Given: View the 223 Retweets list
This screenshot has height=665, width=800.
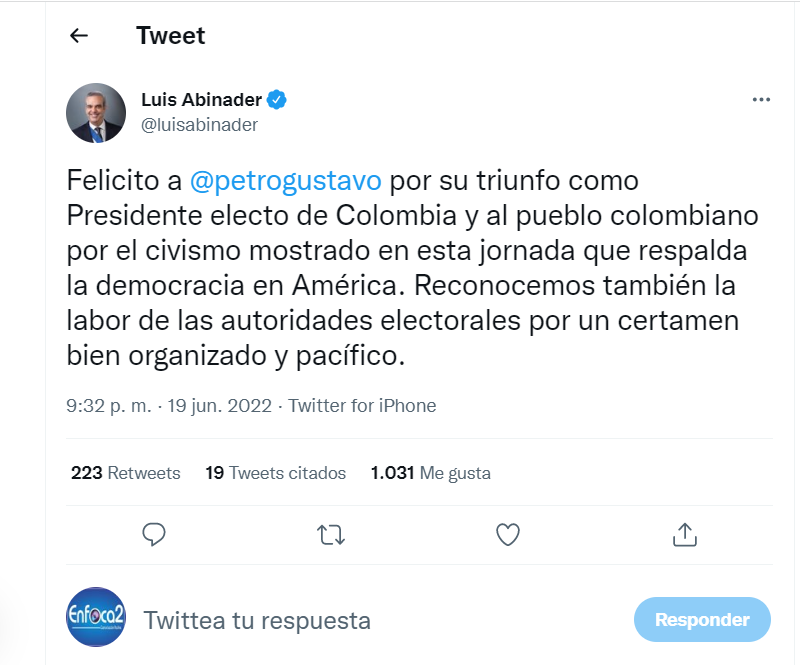Looking at the screenshot, I should tap(126, 473).
